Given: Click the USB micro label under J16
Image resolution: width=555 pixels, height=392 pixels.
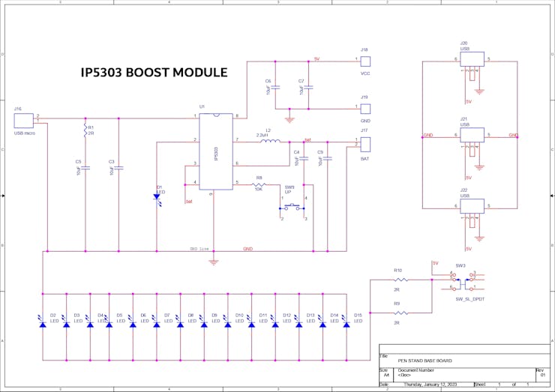Looking at the screenshot, I should click(25, 133).
